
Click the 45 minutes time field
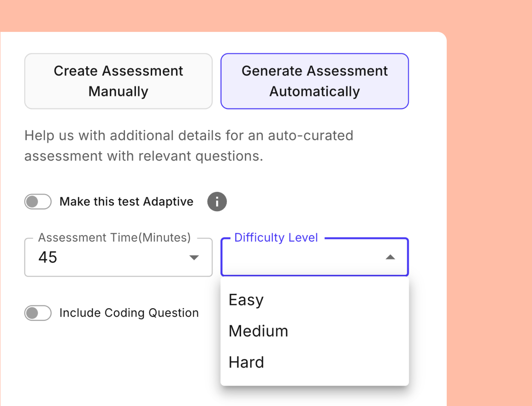click(x=92, y=257)
